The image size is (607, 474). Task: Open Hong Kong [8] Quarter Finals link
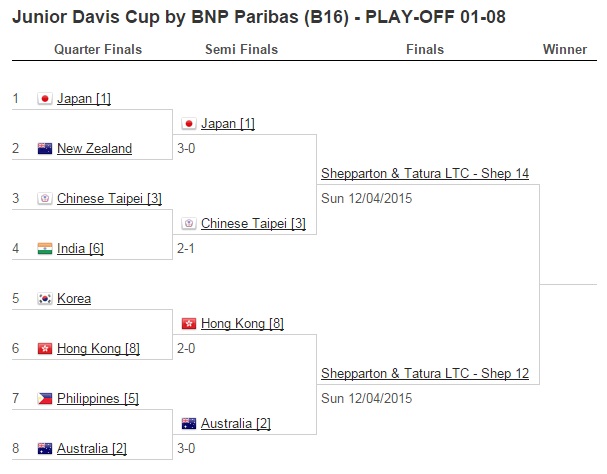click(x=98, y=349)
